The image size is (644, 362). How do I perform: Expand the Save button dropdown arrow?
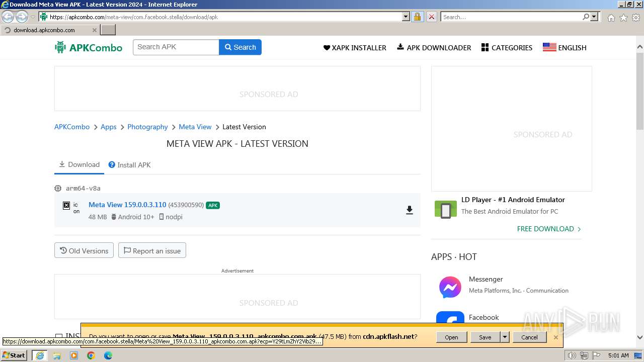point(505,337)
